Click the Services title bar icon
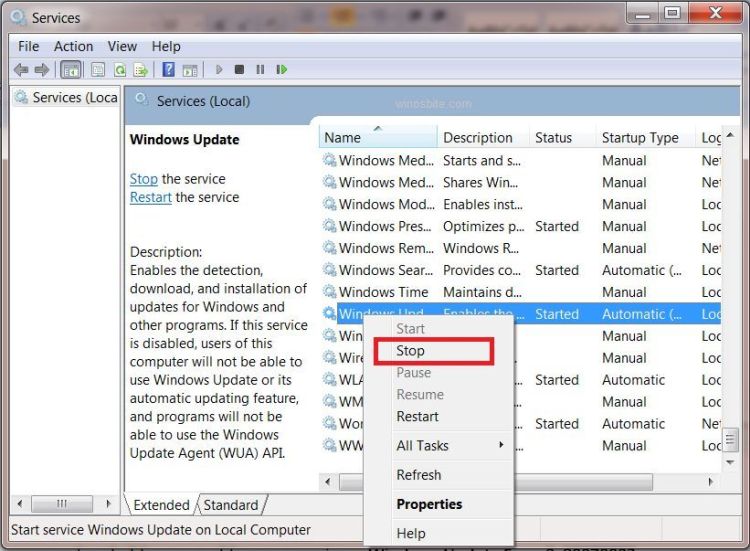Image resolution: width=750 pixels, height=551 pixels. [18, 18]
